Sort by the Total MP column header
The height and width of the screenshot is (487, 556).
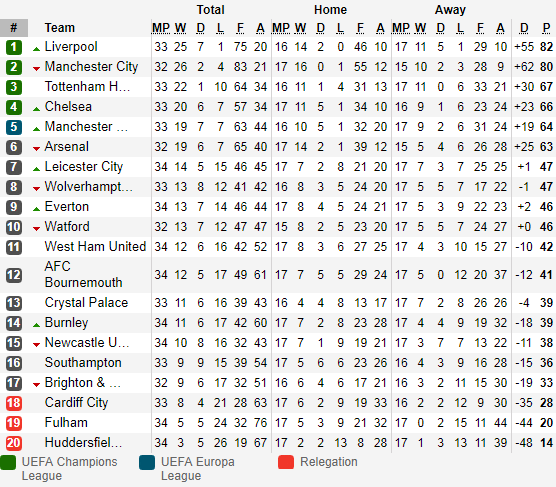click(x=161, y=28)
